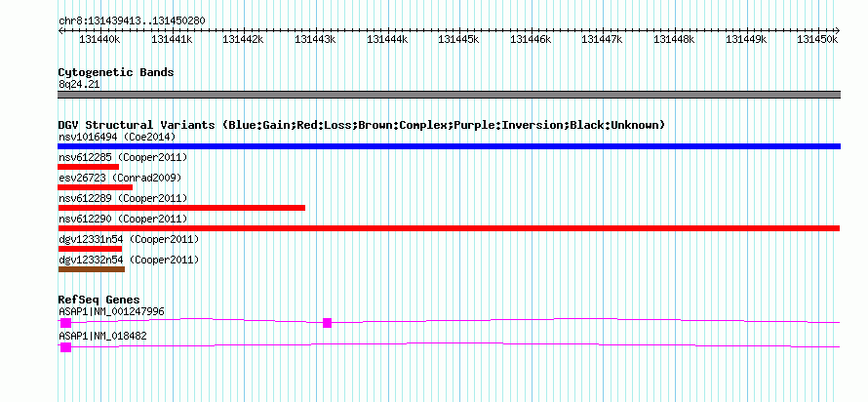Image resolution: width=868 pixels, height=402 pixels.
Task: Click the DGV Structural Variants track title
Action: tap(361, 125)
